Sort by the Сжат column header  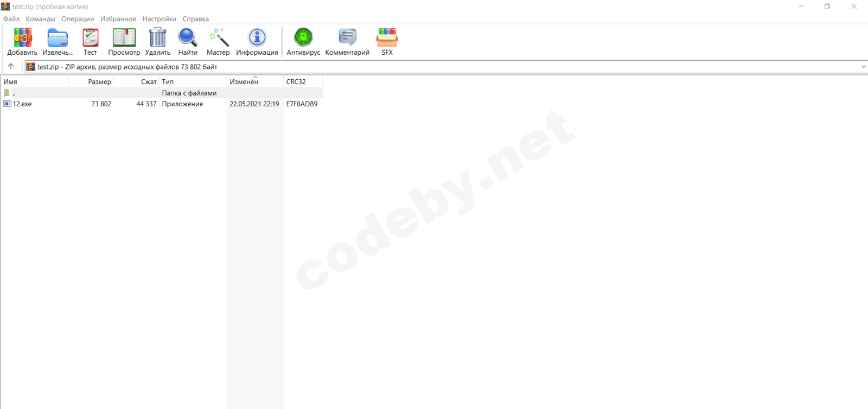point(137,82)
